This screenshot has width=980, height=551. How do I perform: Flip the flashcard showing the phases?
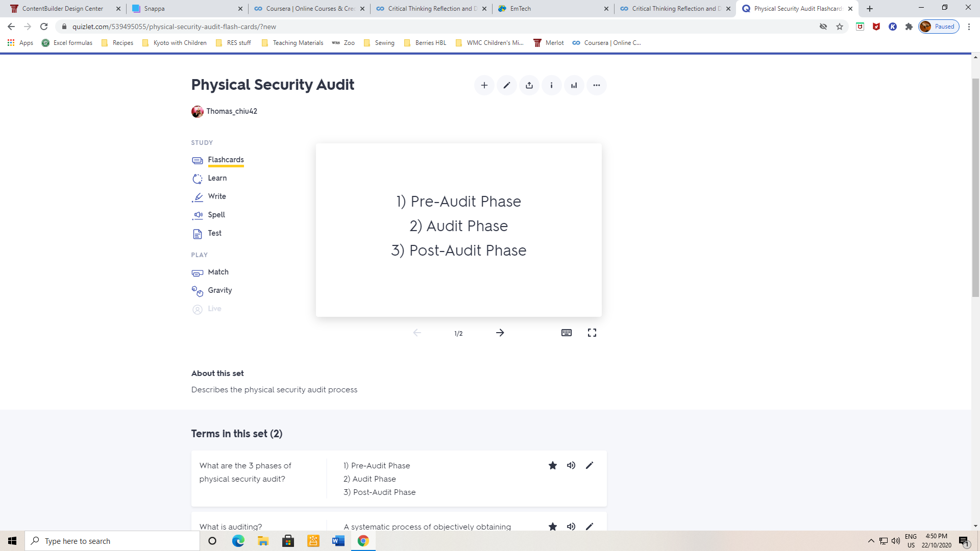pos(458,230)
